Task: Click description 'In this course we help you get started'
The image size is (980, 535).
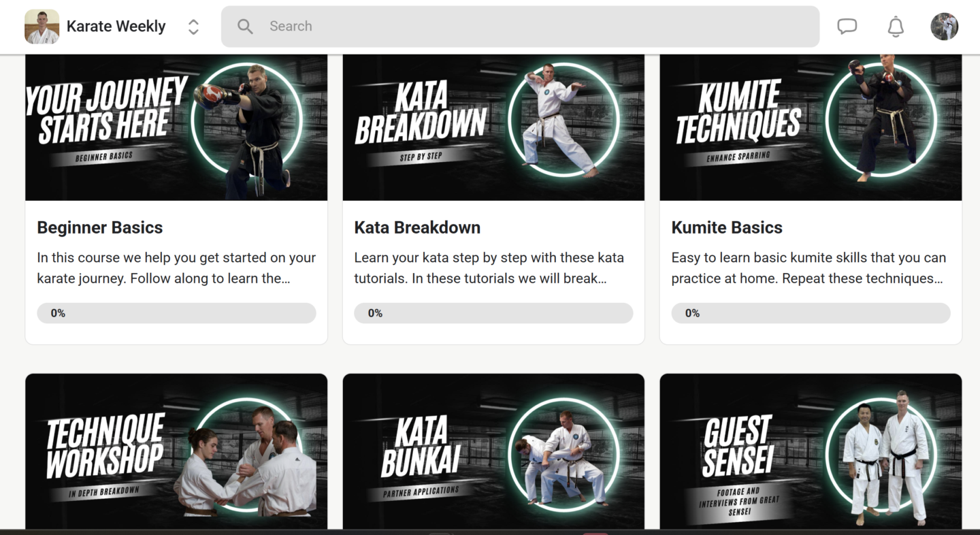Action: tap(176, 268)
